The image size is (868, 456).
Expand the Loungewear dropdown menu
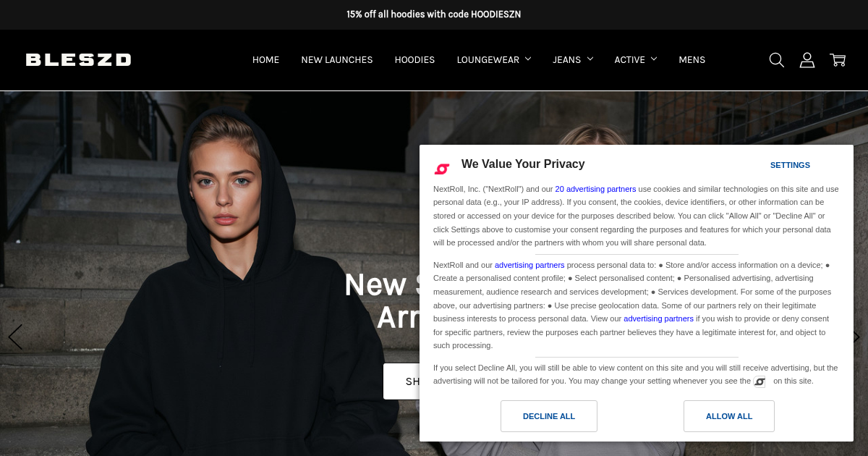click(x=494, y=60)
